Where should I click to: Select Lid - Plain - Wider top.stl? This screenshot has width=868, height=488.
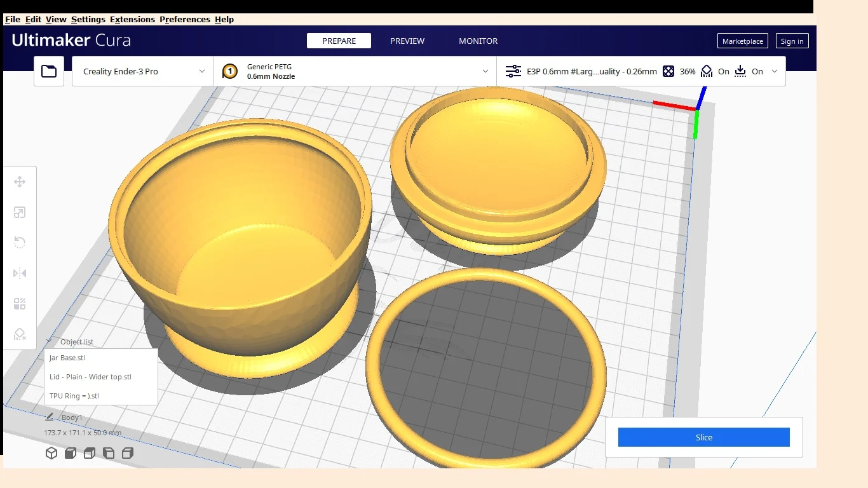pyautogui.click(x=101, y=377)
